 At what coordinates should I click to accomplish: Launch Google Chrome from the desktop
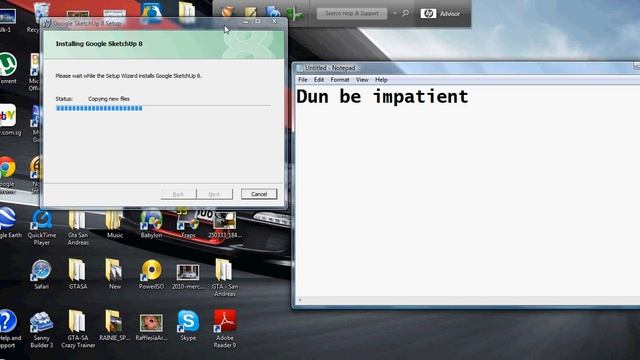(7, 167)
